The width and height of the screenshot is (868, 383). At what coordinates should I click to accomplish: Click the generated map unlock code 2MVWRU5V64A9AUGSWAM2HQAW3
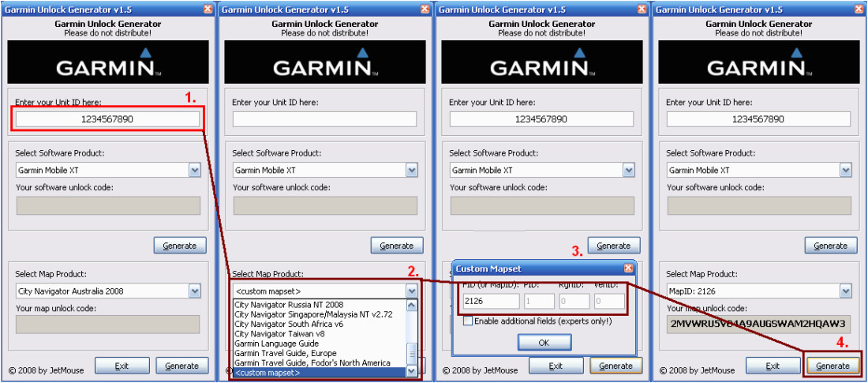pyautogui.click(x=758, y=325)
